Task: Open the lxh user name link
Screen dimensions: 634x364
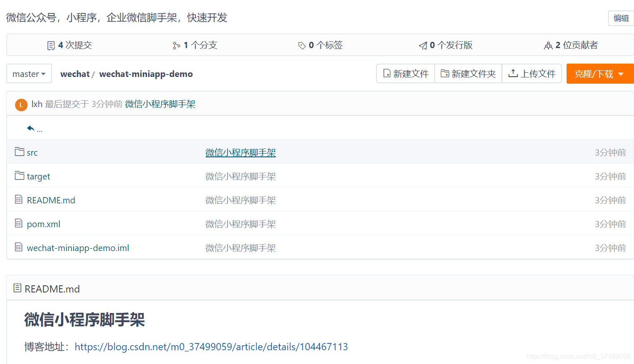Action: (x=37, y=104)
